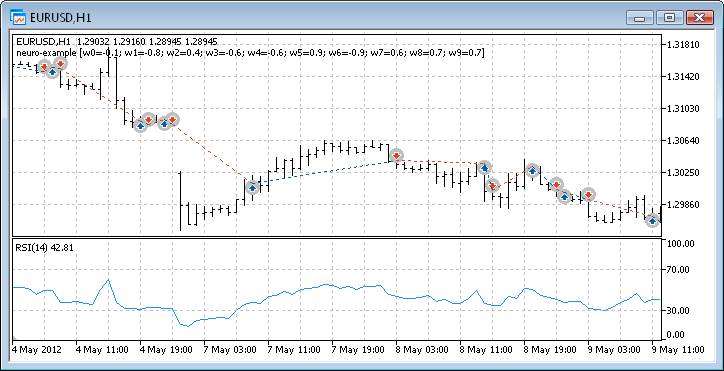Click the buy arrow at the 8 May 19:00 peak
Screen dimensions: 724x371
point(532,170)
